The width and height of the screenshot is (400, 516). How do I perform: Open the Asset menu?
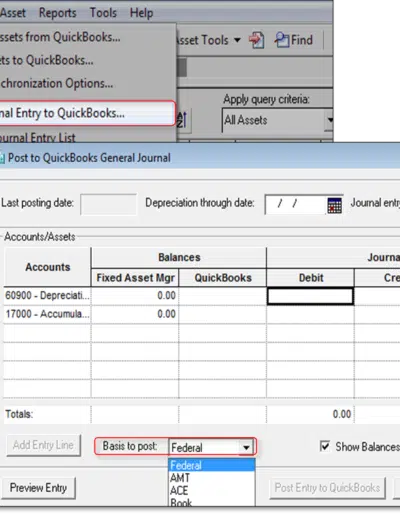(x=13, y=13)
